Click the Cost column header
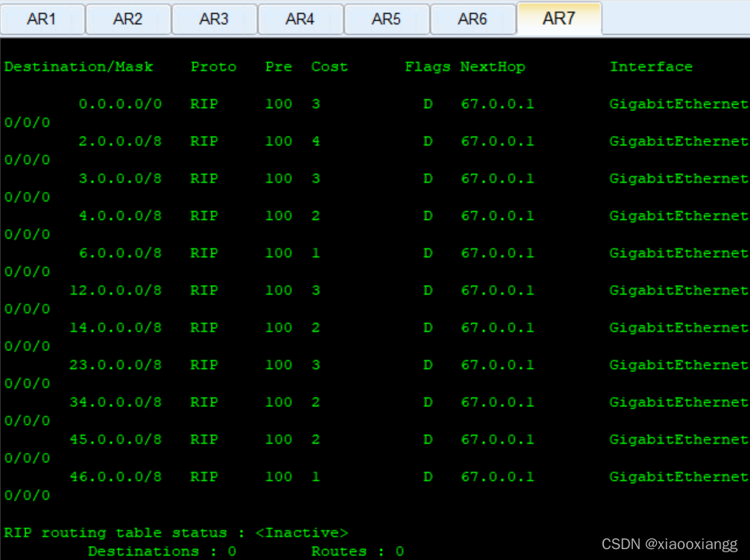750x560 pixels. pyautogui.click(x=329, y=67)
